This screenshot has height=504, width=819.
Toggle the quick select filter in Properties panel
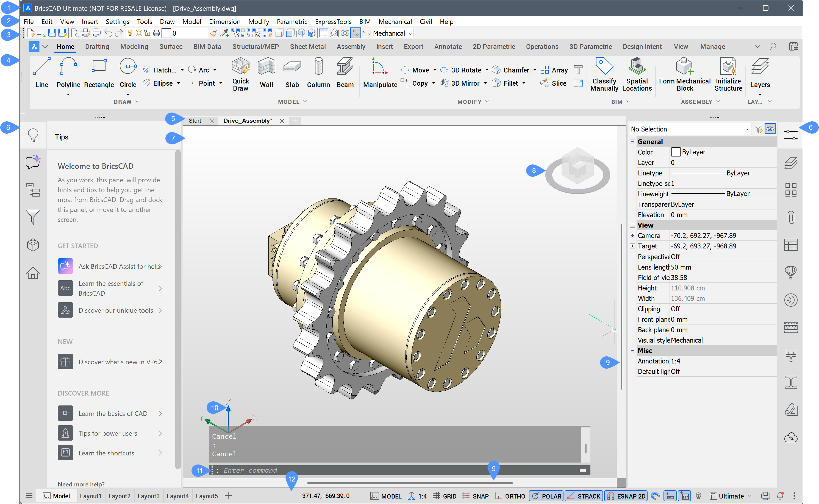click(758, 129)
